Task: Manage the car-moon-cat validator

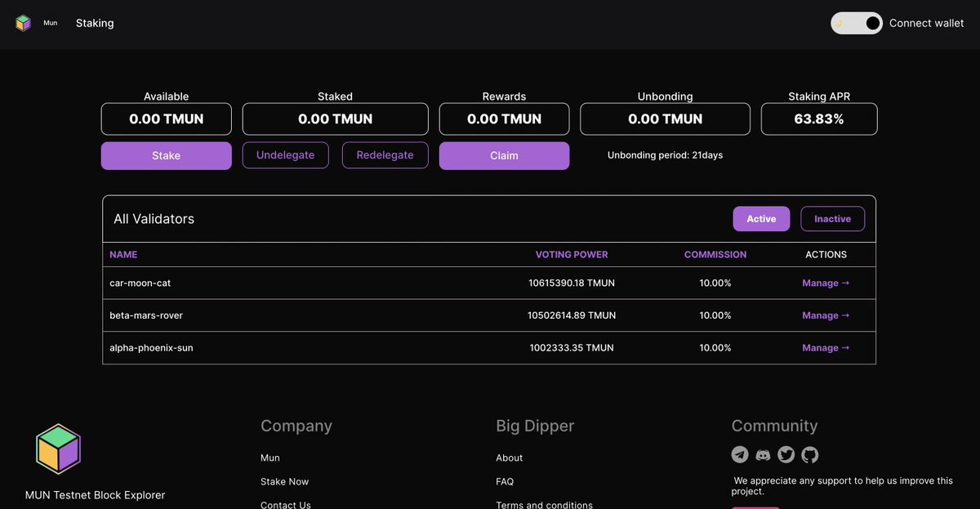Action: [x=826, y=283]
